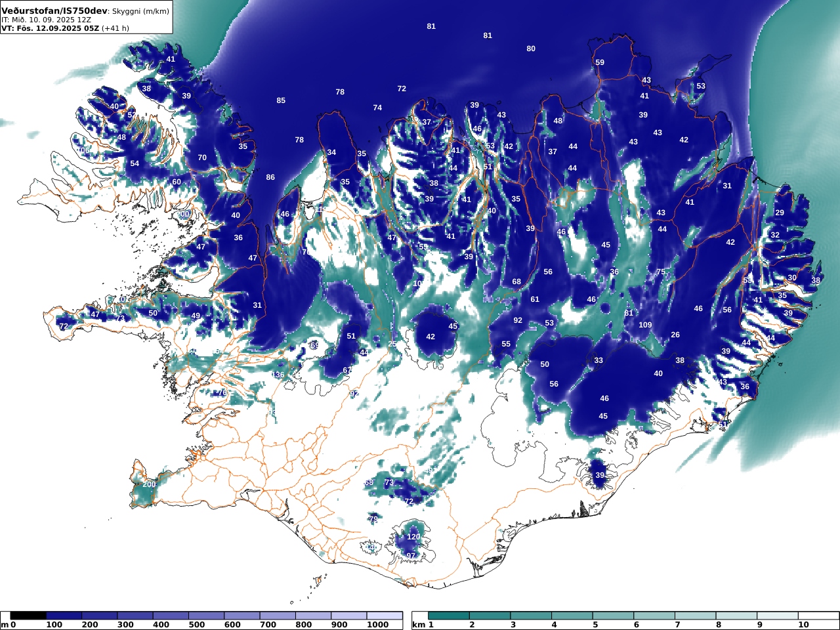Click the visibility value 59 on northeast peninsula

point(600,62)
